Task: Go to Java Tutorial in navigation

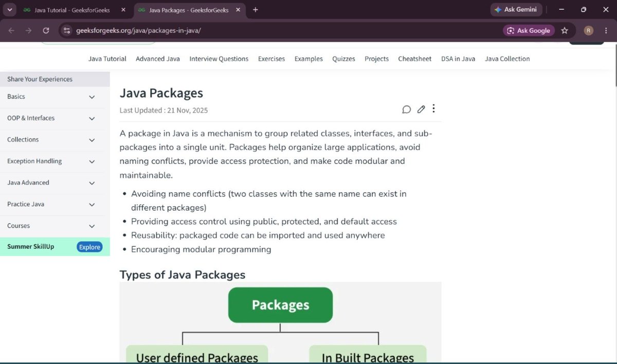Action: click(107, 59)
